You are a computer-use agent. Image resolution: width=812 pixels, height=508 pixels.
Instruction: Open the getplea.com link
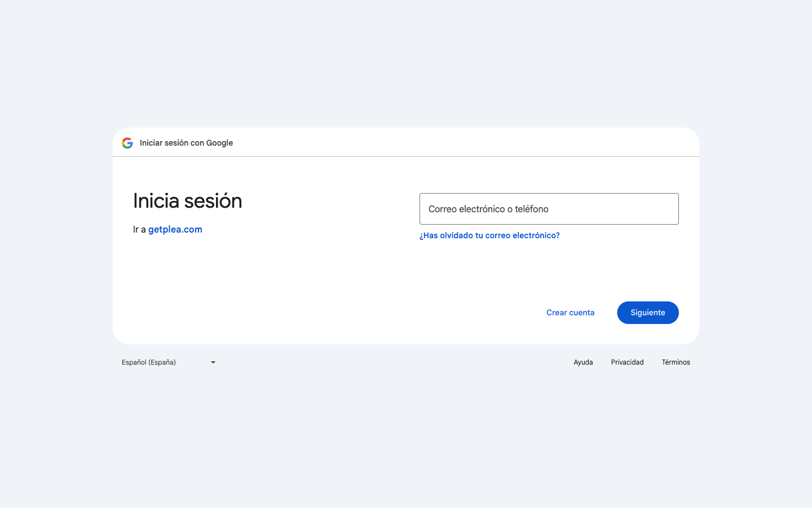tap(175, 229)
